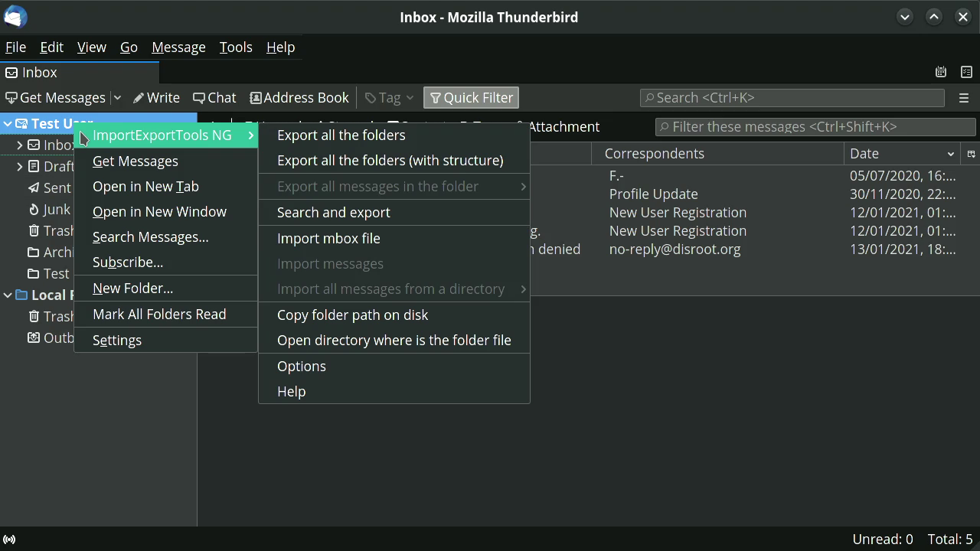The image size is (980, 551).
Task: Open the Tag dropdown
Action: 390,98
